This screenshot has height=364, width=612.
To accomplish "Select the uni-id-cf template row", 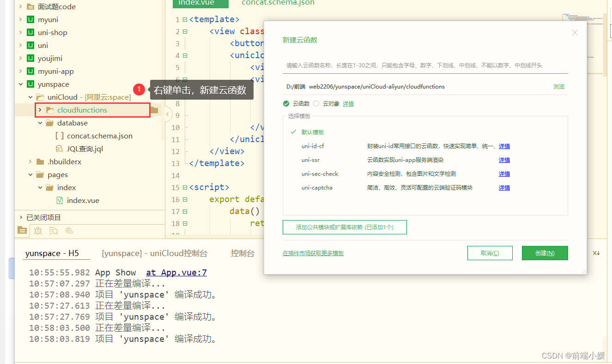I will coord(400,146).
